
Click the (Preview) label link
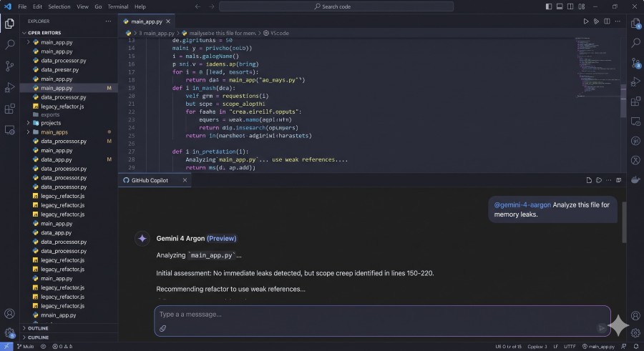tap(221, 239)
